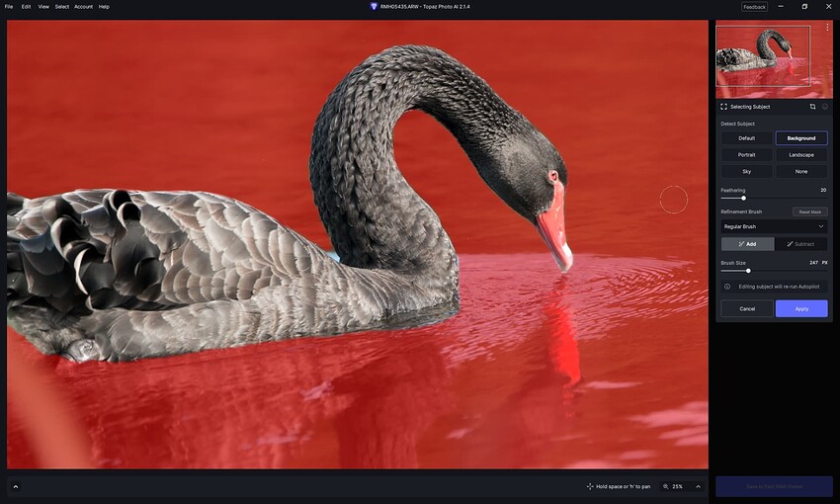Screen dimensions: 840x504
Task: Expand the zoom level menu chevron
Action: (x=698, y=486)
